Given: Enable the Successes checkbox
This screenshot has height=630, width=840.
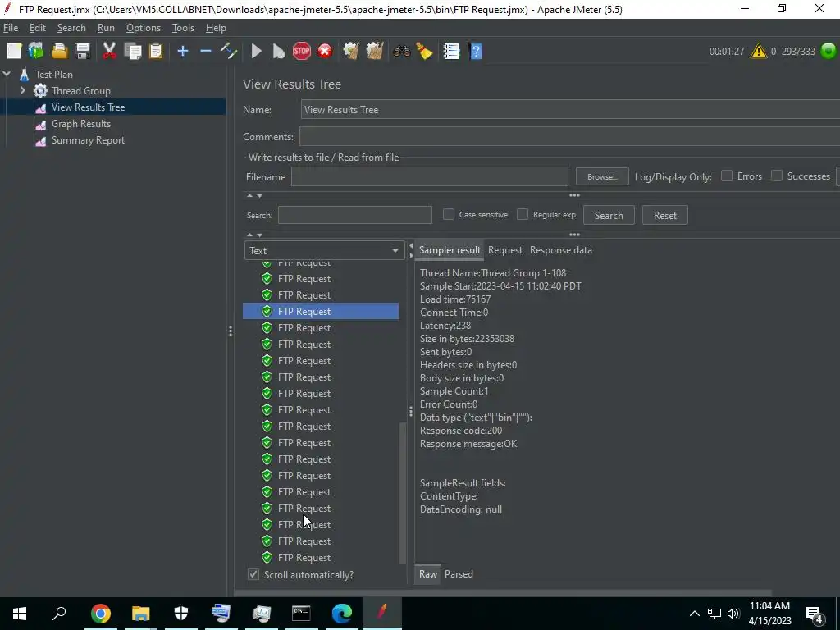Looking at the screenshot, I should tap(776, 176).
